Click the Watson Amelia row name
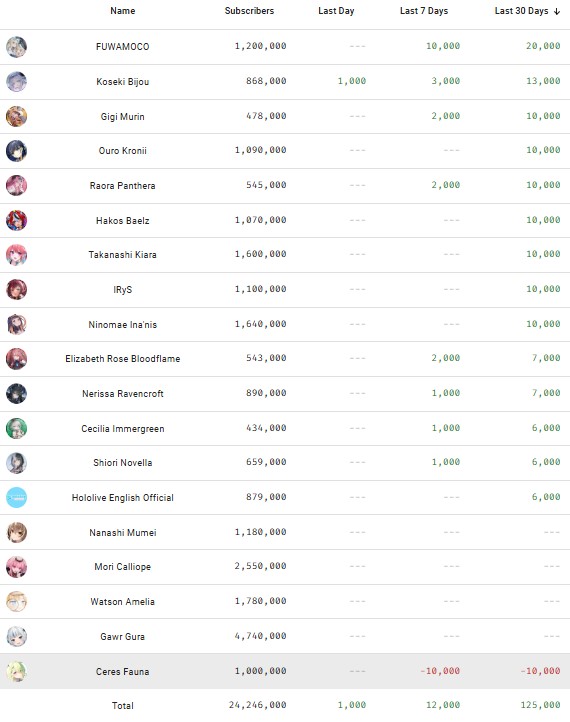Screen dimensions: 570x722 (122, 602)
